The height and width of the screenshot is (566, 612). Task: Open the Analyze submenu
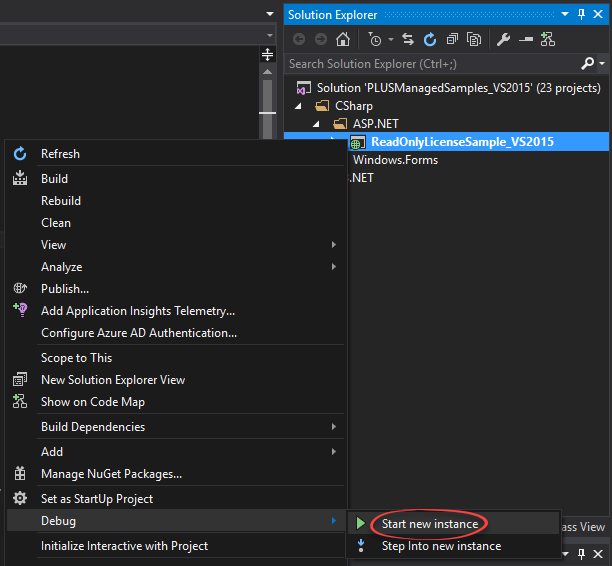click(x=176, y=267)
